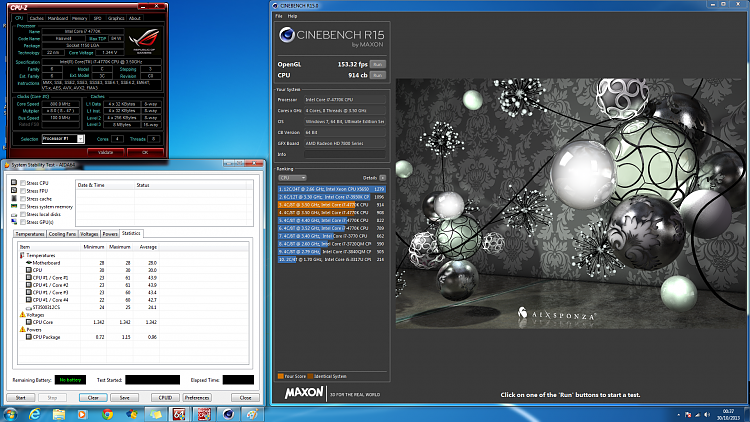750x422 pixels.
Task: Open the AIDA64 Cooling Fans tab
Action: point(62,234)
